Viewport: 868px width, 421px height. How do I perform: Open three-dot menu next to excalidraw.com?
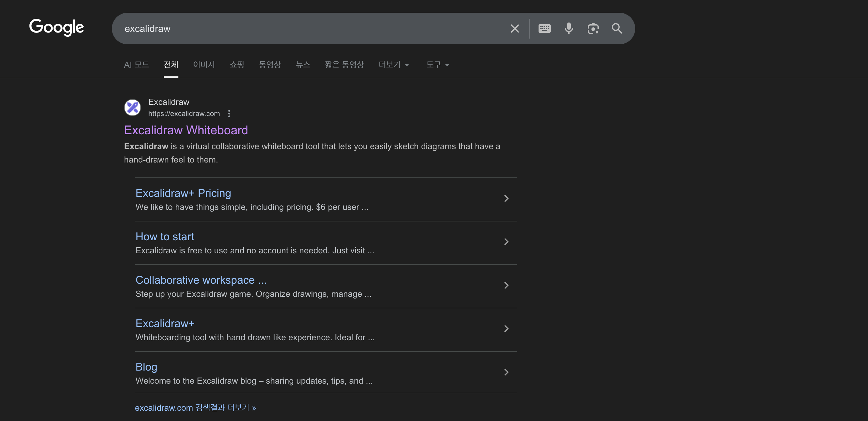point(229,114)
